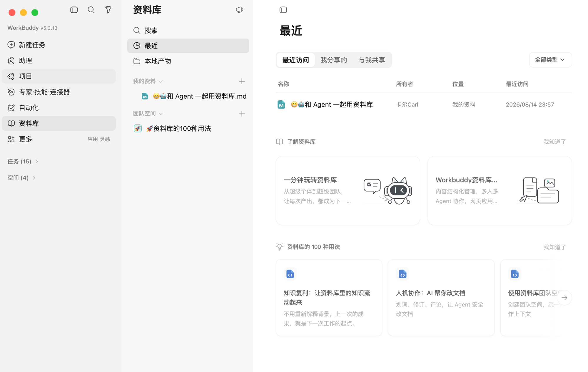Open the Workbuddy资料库 card
This screenshot has width=588, height=372.
(500, 190)
